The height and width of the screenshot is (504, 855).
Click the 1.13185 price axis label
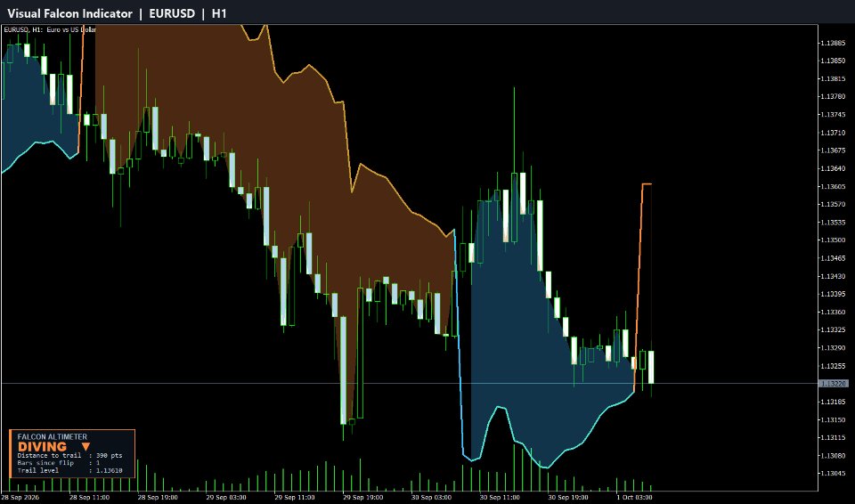click(x=833, y=402)
